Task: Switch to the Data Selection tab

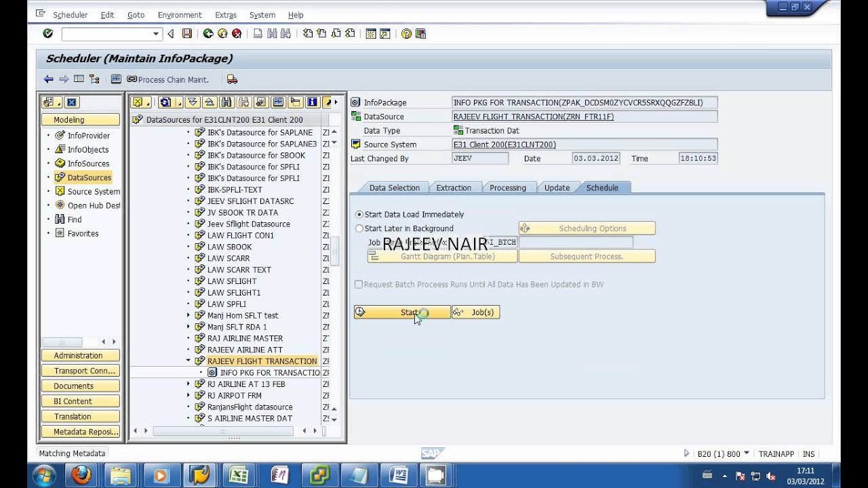Action: 394,188
